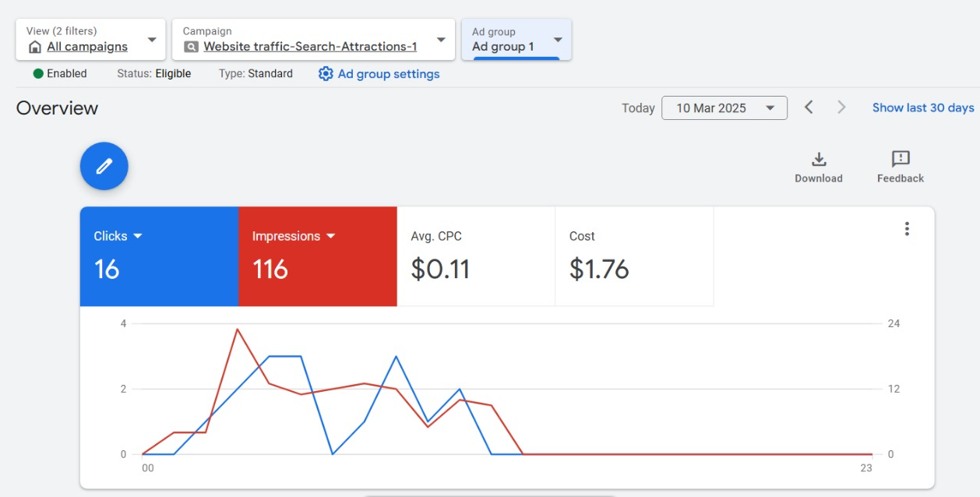Viewport: 980px width, 497px height.
Task: Open the Campaign selector dropdown
Action: point(441,40)
